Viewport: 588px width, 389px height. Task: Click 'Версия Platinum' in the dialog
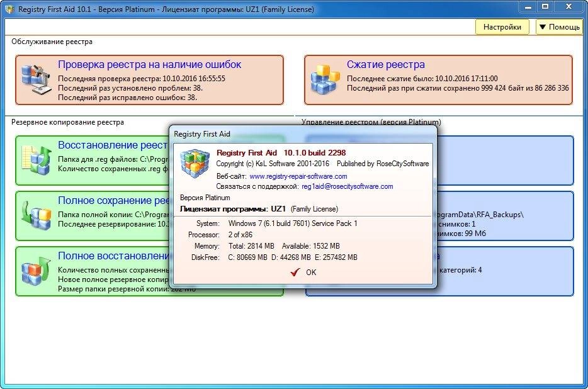[205, 198]
